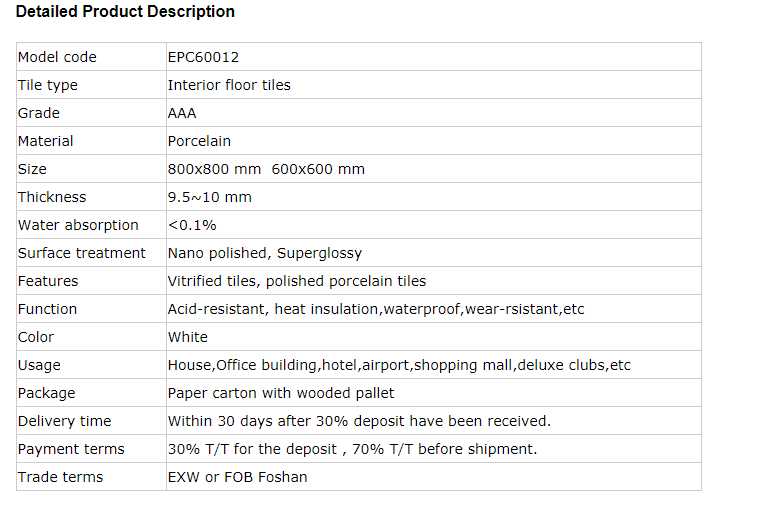Click the <0.1% absorption value
Image resolution: width=760 pixels, height=525 pixels.
[x=192, y=225]
